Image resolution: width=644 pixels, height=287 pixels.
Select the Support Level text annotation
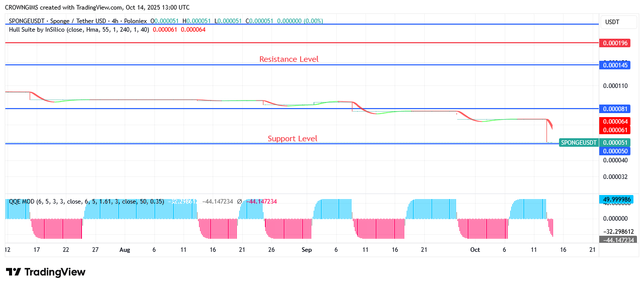click(292, 139)
